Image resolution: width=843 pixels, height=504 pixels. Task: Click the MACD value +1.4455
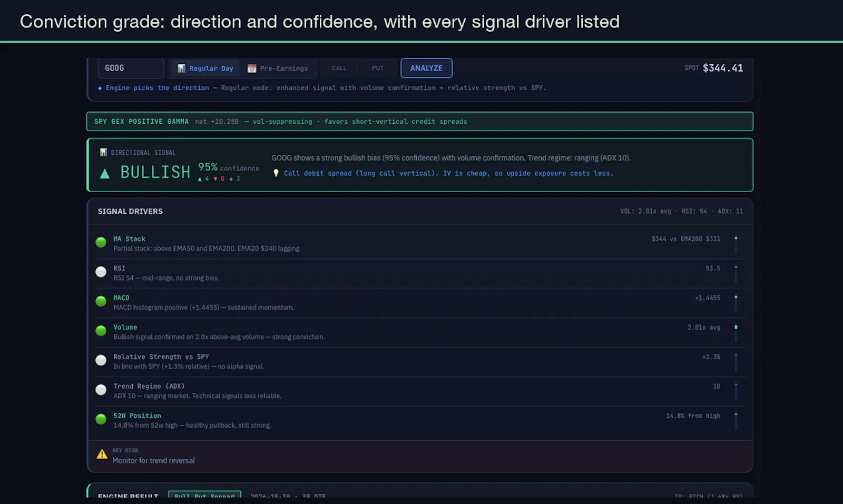point(708,298)
